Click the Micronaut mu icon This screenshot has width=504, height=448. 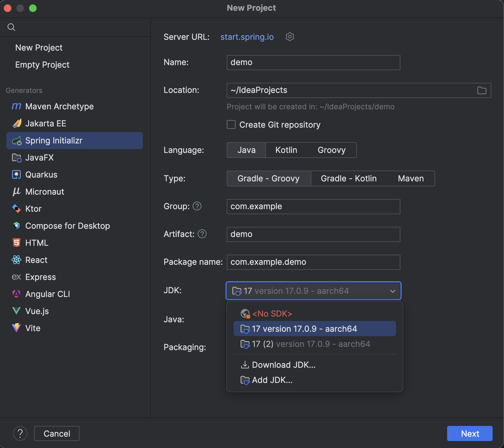pos(16,192)
